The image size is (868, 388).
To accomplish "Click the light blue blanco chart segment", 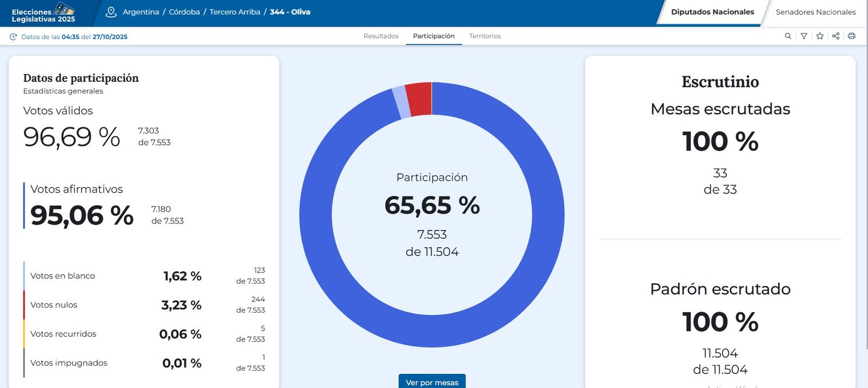I will [401, 103].
